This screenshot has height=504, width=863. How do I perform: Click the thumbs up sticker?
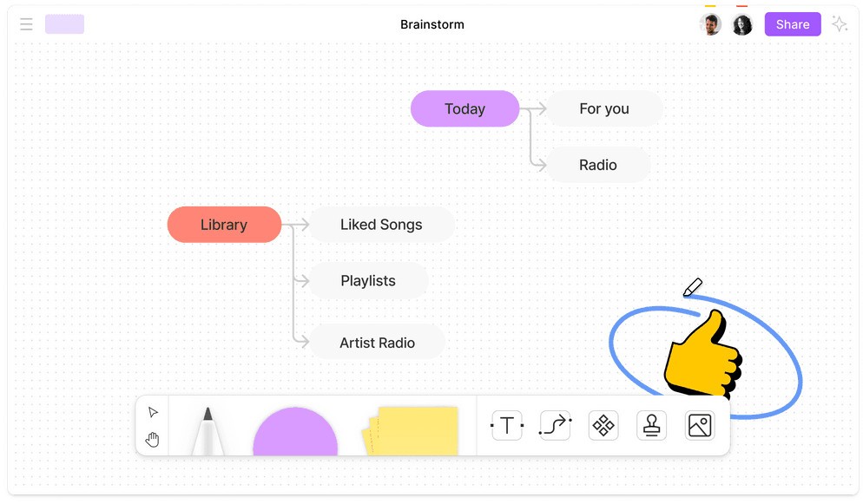(703, 355)
